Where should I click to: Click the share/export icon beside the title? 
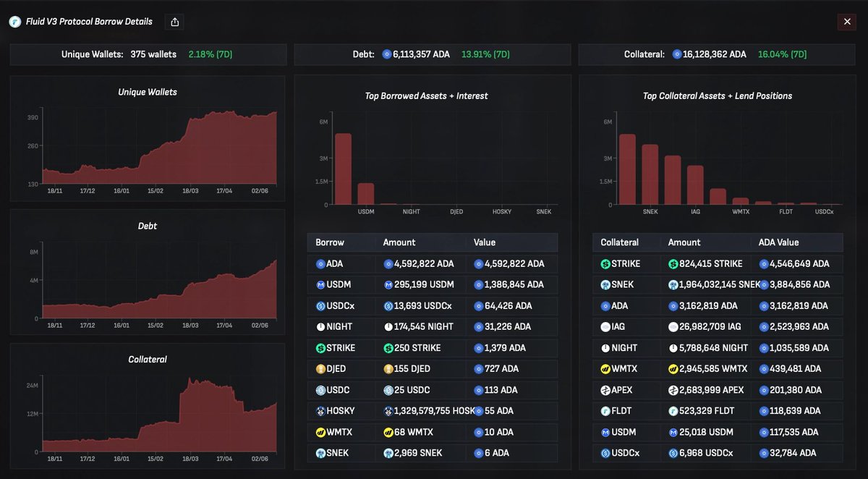tap(174, 22)
